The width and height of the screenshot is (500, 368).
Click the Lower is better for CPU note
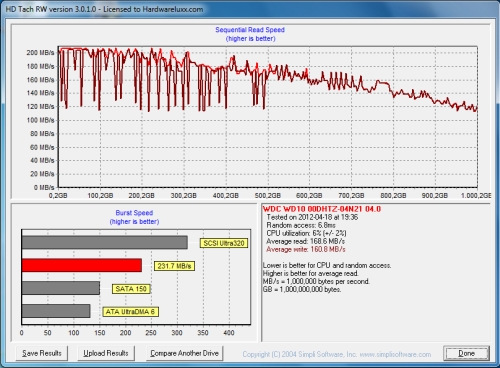pyautogui.click(x=327, y=265)
